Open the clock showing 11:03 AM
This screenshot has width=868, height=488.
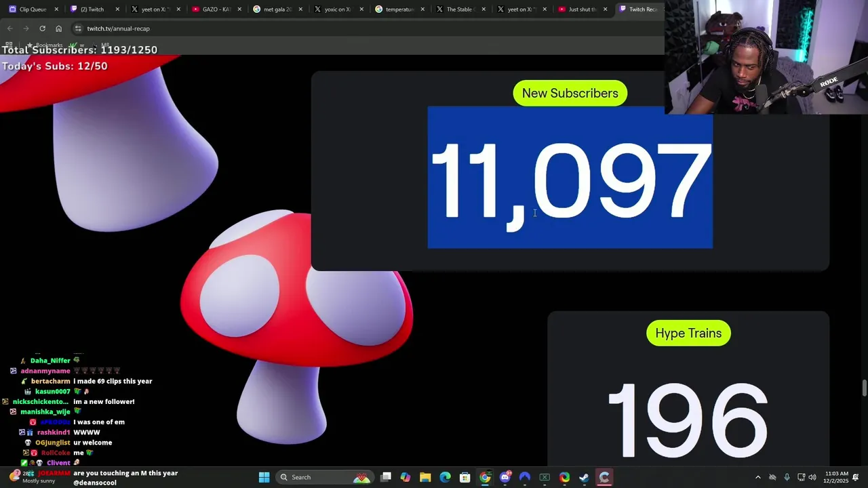836,477
